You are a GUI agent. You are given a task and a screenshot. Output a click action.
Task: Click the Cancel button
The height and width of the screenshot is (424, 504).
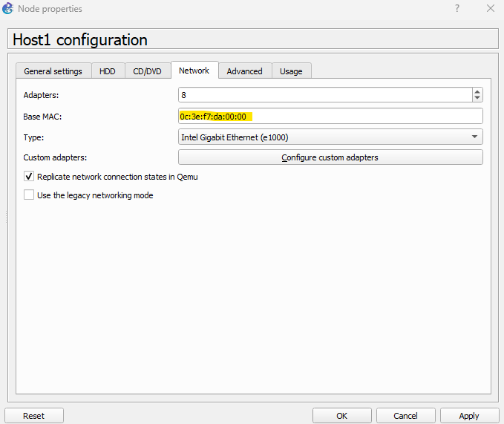click(405, 416)
